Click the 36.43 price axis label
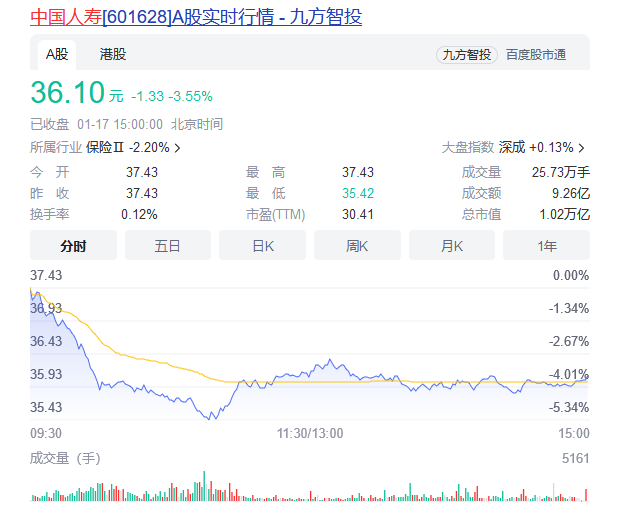Viewport: 623px width, 511px height. [46, 341]
